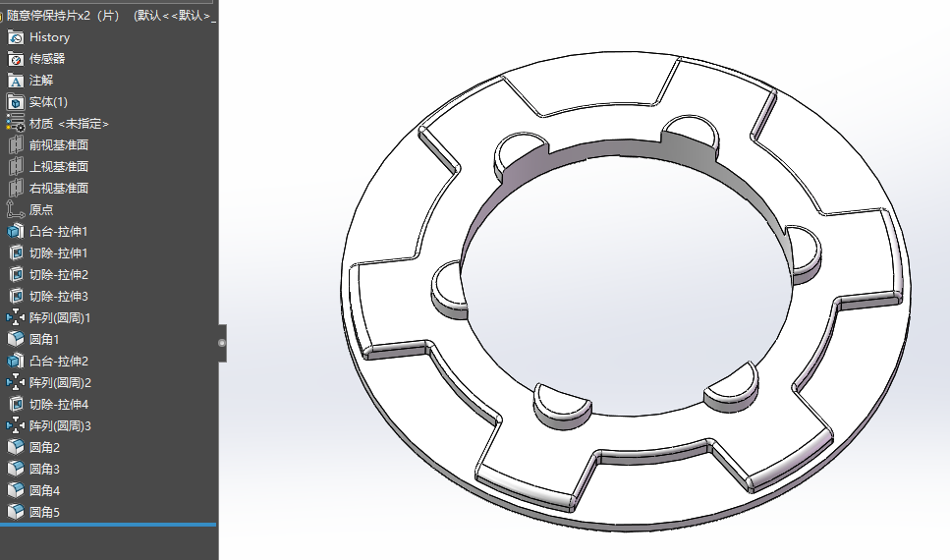Viewport: 950px width, 560px height.
Task: Select the 注解 label
Action: (x=41, y=81)
